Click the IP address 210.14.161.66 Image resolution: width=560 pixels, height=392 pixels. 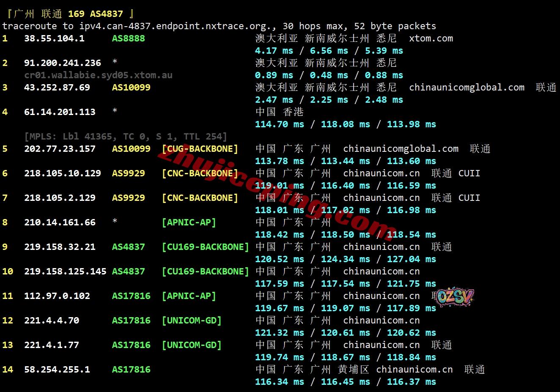tap(60, 222)
